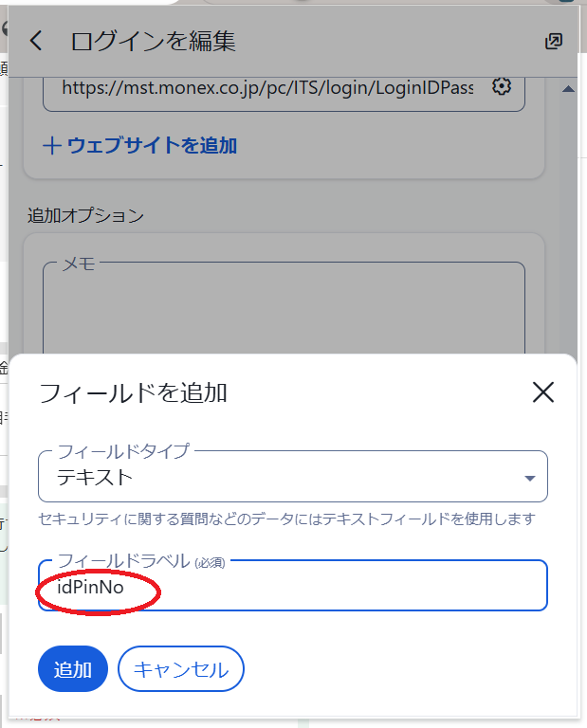This screenshot has width=587, height=728.
Task: Click the フィールドラベル (必須) label
Action: click(x=142, y=562)
